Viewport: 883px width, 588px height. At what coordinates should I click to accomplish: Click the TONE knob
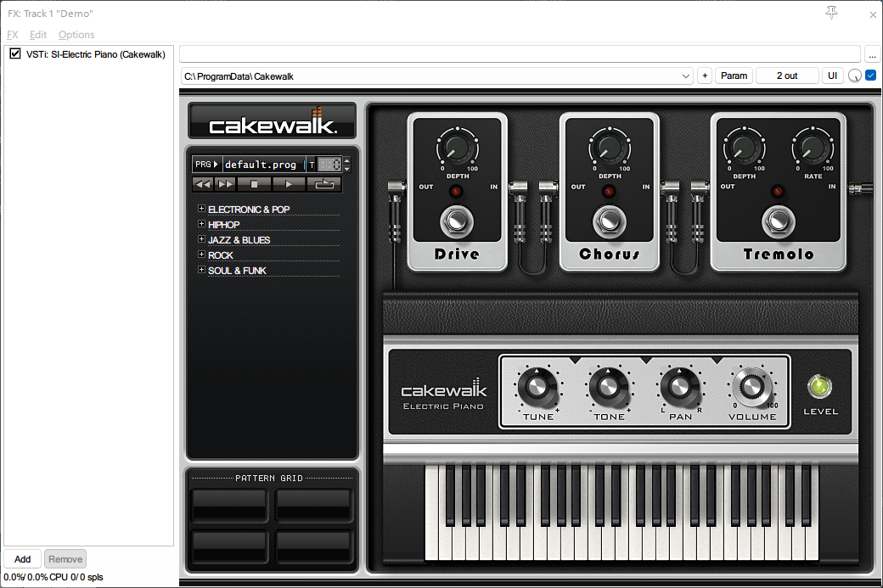pyautogui.click(x=608, y=387)
